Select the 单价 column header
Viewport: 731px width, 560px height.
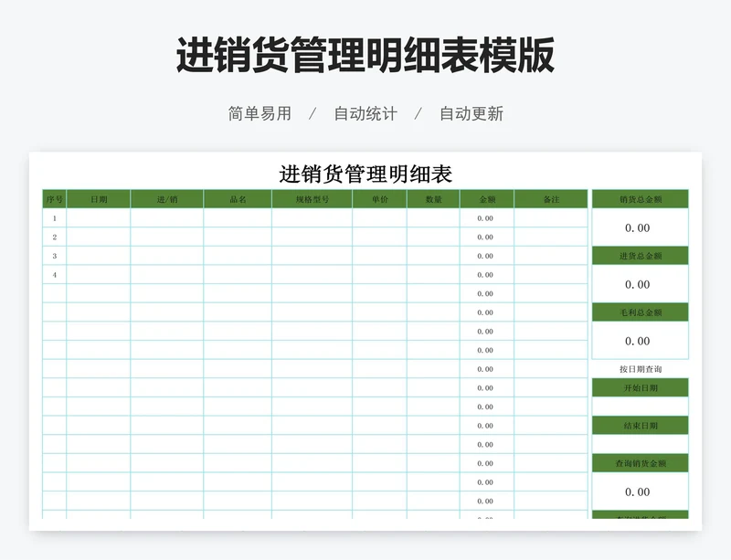coord(379,199)
